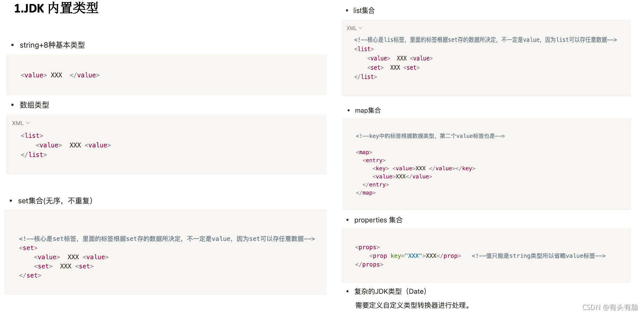Open the XML language dropdown in the array code block
Viewport: 644px width, 314px height.
(x=21, y=123)
